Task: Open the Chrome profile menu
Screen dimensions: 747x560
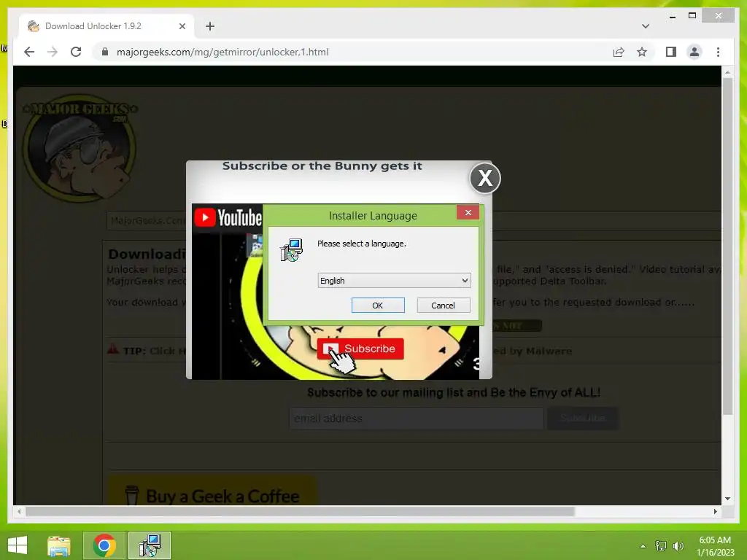Action: (x=694, y=52)
